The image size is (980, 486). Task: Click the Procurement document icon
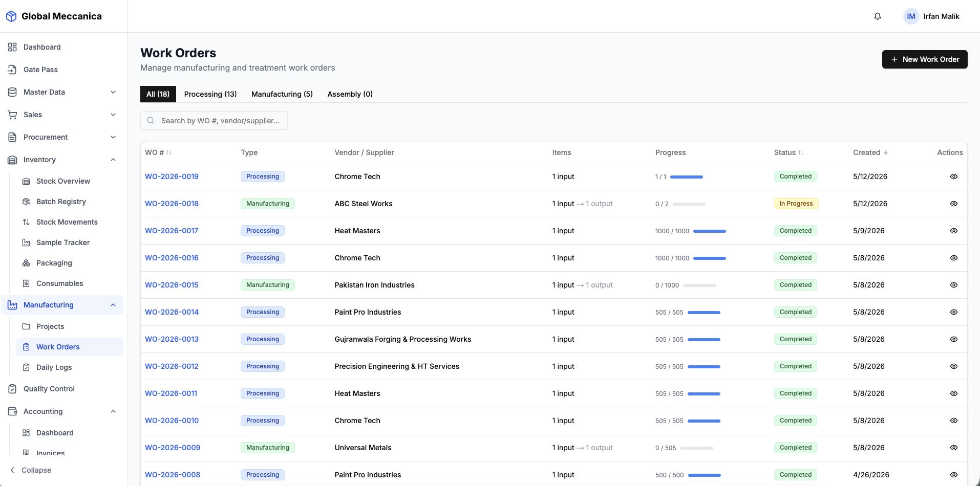tap(12, 137)
